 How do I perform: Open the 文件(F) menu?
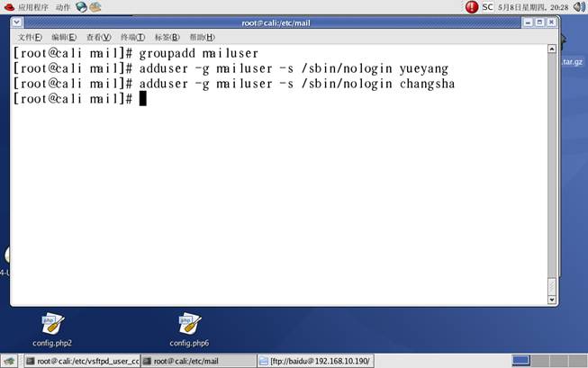point(30,37)
